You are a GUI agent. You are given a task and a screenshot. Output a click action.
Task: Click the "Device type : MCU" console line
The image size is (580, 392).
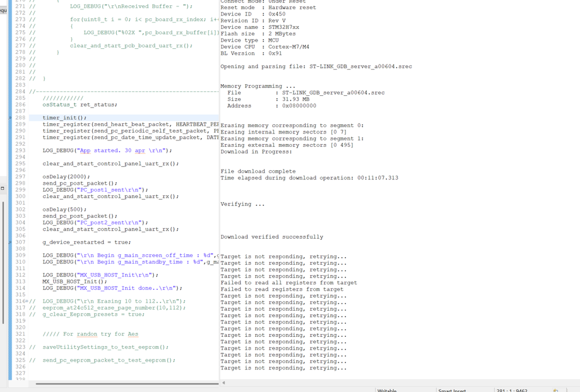coord(250,40)
